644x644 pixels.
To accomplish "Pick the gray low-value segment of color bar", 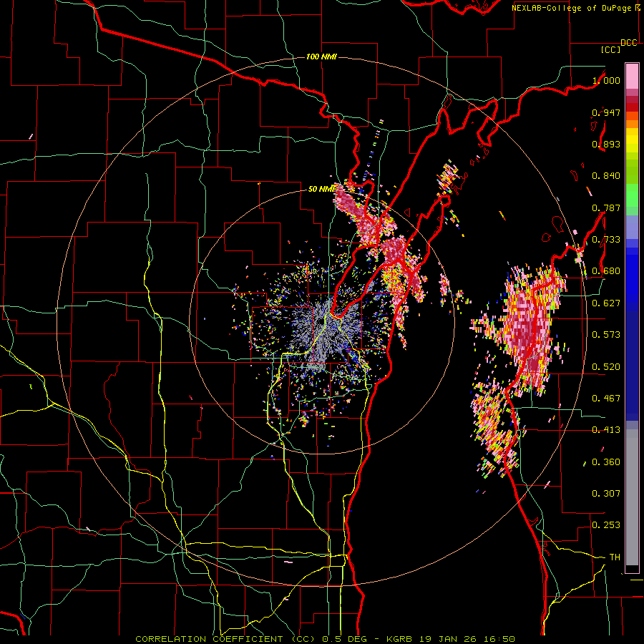I will click(x=632, y=497).
